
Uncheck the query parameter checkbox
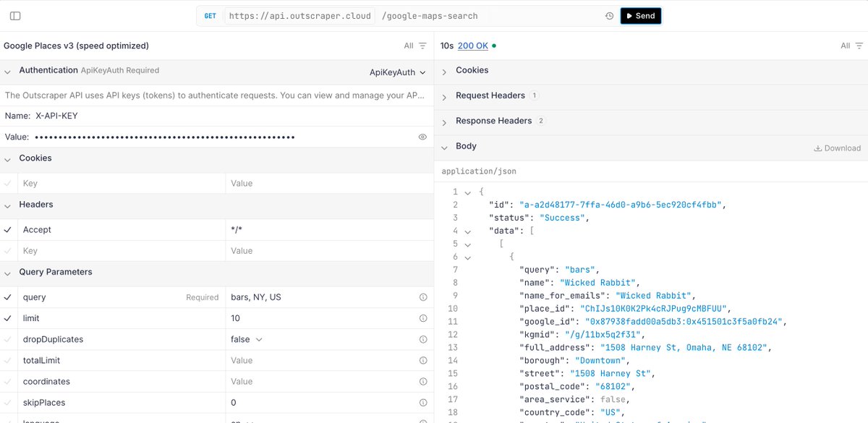(x=8, y=297)
